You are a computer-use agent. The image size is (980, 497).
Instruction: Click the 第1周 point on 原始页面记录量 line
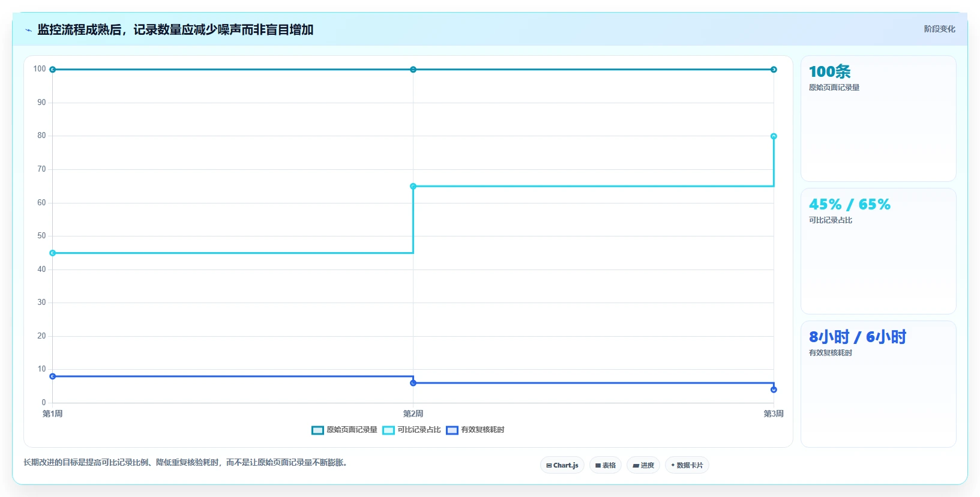(53, 70)
